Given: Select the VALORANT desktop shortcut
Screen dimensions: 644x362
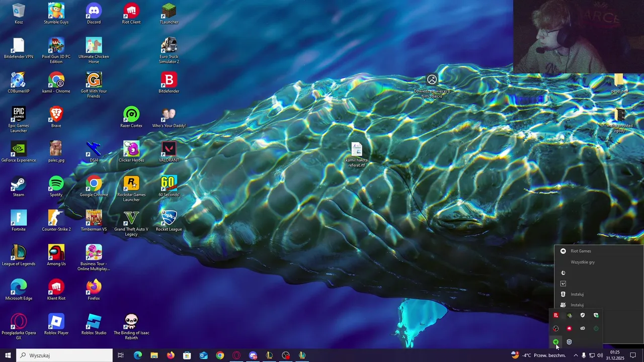Looking at the screenshot, I should [169, 152].
